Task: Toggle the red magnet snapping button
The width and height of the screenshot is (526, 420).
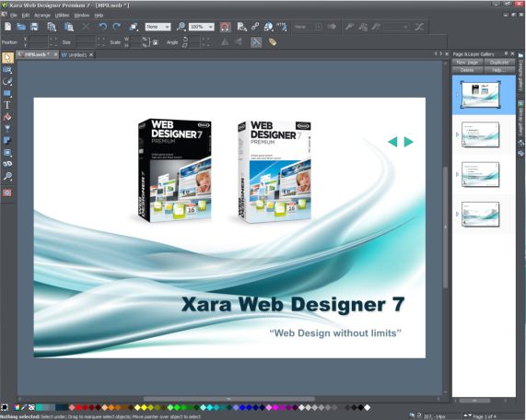Action: coord(225,27)
